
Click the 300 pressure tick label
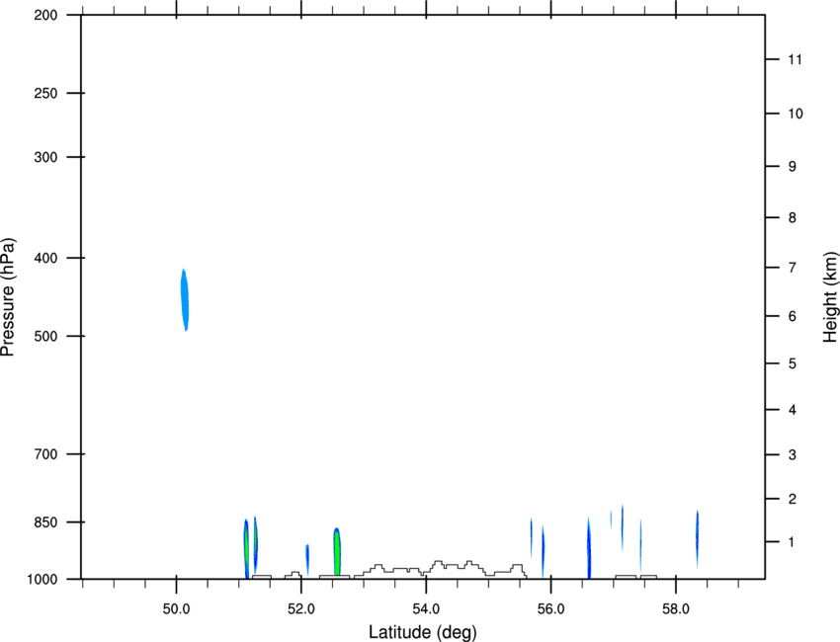[x=45, y=157]
